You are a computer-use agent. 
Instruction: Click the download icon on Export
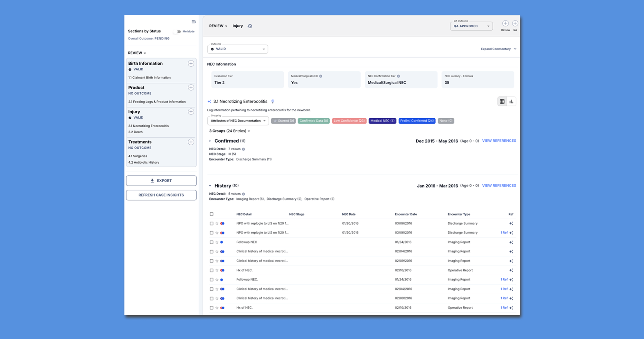click(152, 181)
